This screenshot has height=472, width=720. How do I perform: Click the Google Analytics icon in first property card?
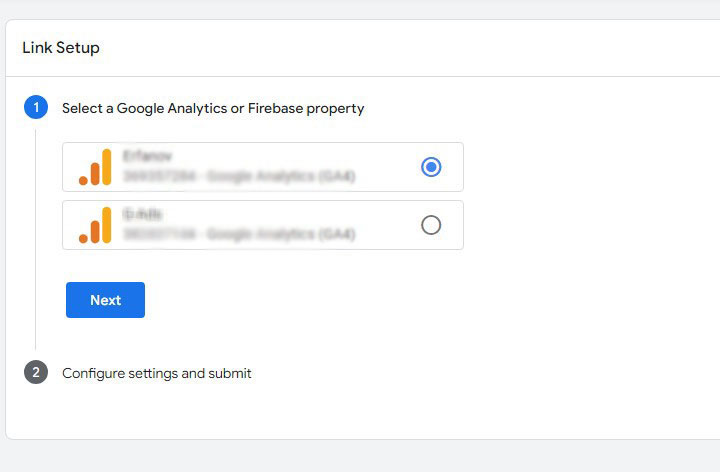coord(95,167)
